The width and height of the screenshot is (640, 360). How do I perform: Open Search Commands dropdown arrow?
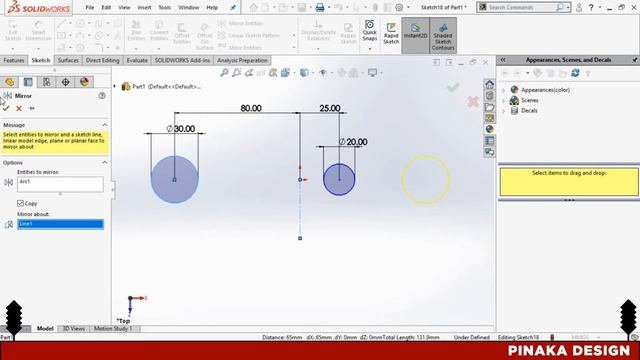coord(568,7)
